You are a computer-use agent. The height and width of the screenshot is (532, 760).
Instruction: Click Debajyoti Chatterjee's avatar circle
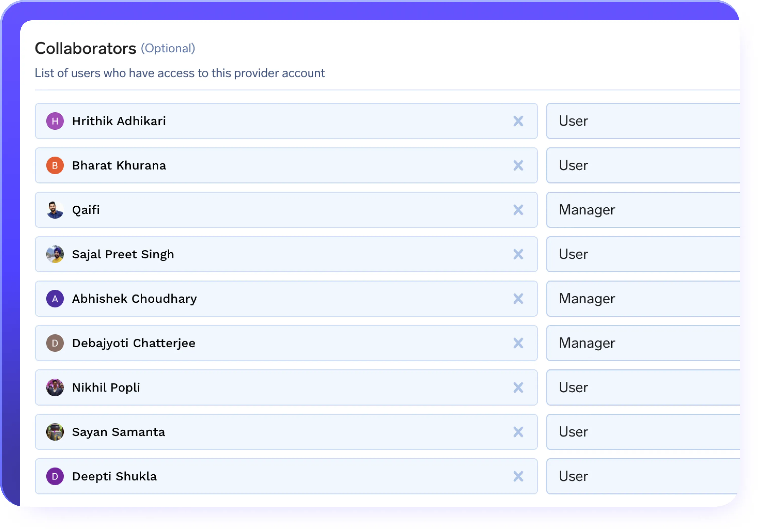click(55, 343)
